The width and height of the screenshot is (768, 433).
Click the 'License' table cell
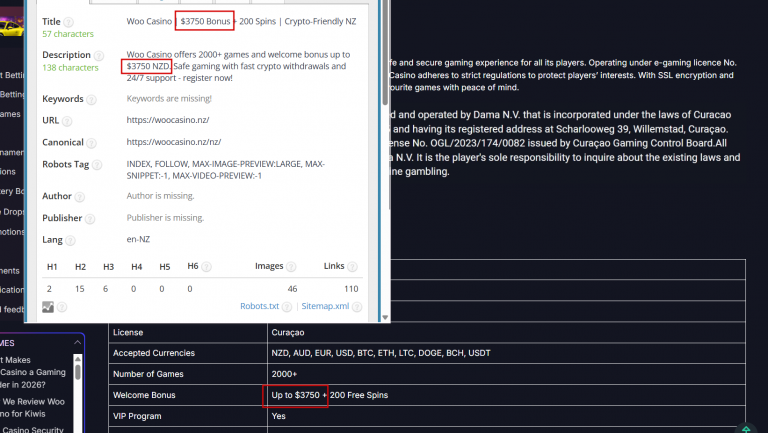click(x=188, y=332)
